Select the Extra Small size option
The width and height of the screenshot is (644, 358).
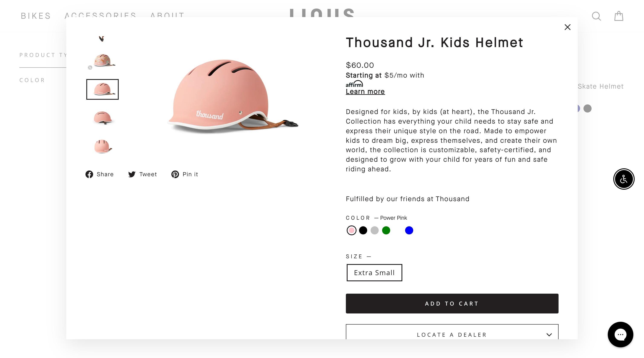click(x=374, y=273)
